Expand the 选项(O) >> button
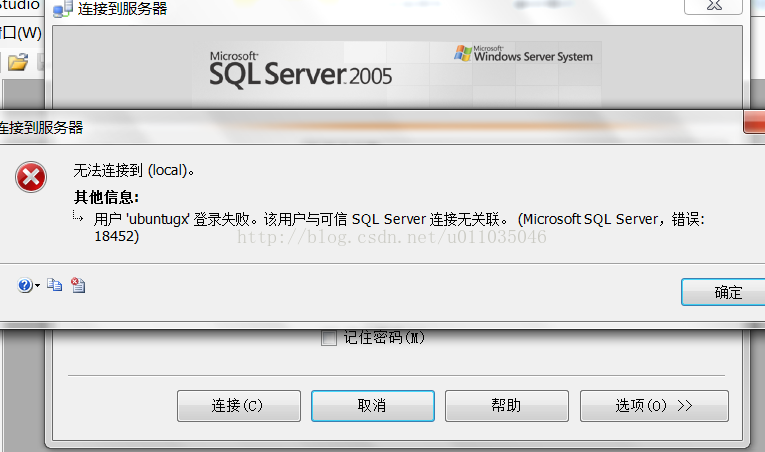The image size is (765, 452). click(x=654, y=406)
